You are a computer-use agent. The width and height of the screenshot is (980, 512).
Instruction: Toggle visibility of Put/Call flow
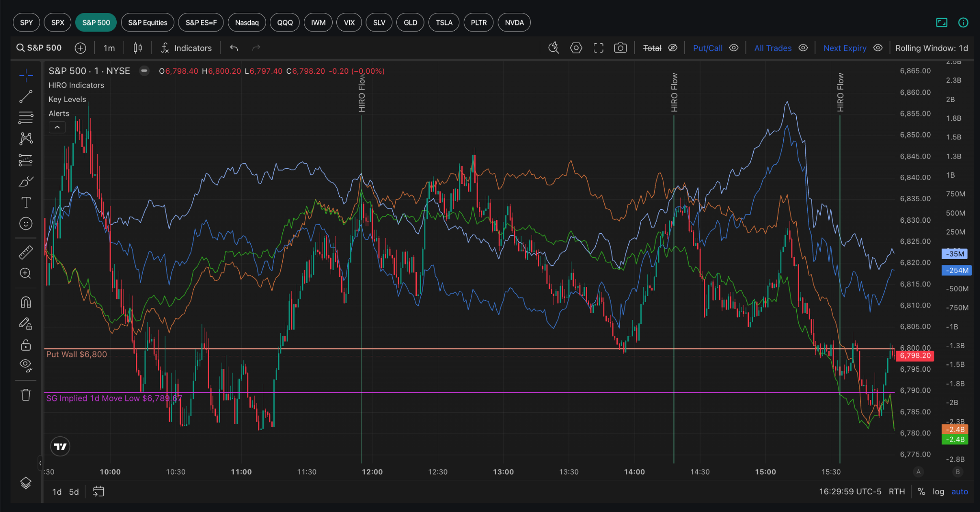[x=734, y=48]
